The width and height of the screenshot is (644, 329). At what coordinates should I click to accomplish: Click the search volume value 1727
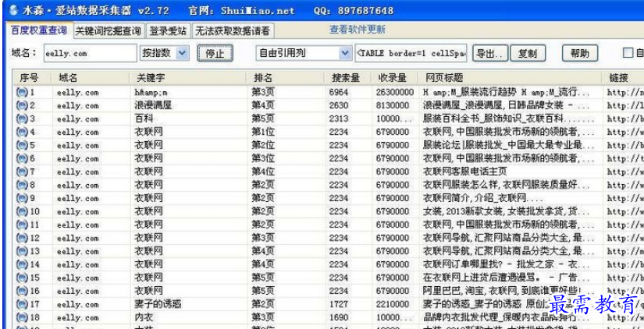click(339, 304)
